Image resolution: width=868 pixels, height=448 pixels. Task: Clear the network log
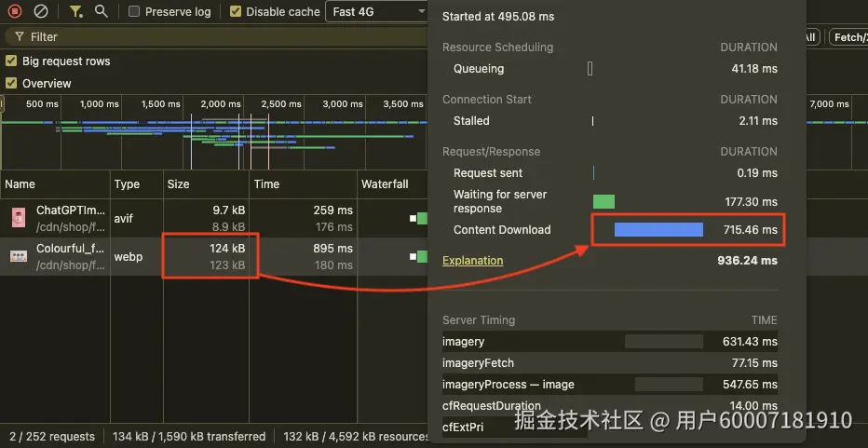point(41,11)
